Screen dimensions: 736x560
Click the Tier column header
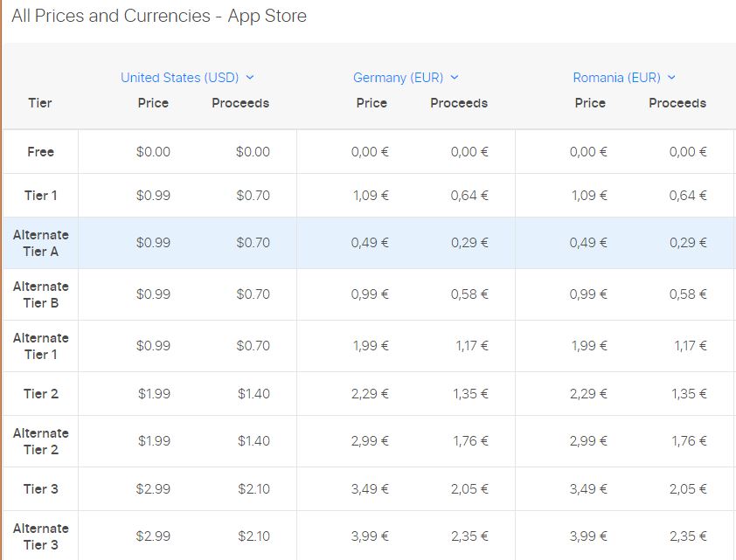(x=40, y=103)
